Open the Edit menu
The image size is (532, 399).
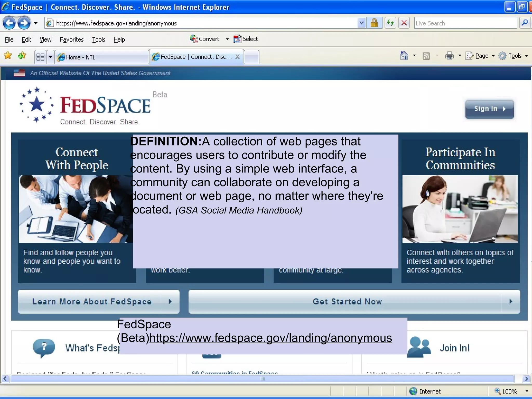click(26, 39)
